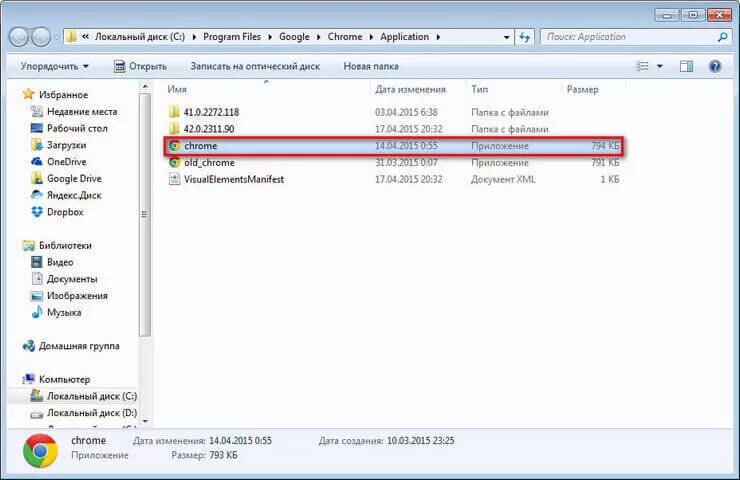
Task: Click the Документ XML type cell
Action: (x=503, y=179)
